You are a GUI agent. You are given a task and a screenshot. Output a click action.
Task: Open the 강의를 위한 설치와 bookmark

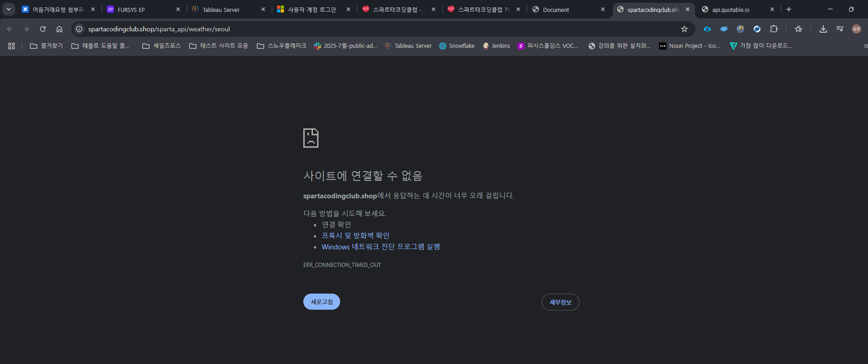tap(619, 46)
